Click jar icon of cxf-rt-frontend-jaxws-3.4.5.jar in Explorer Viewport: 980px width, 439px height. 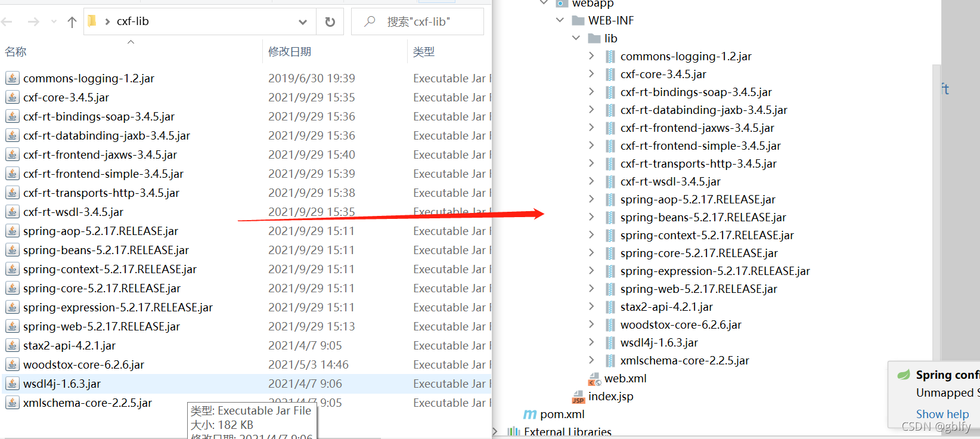(12, 154)
